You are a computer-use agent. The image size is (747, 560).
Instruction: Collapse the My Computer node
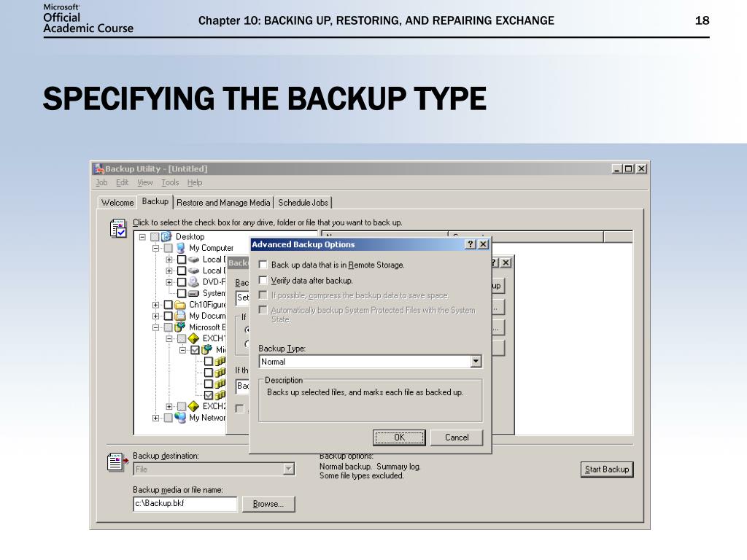(156, 248)
